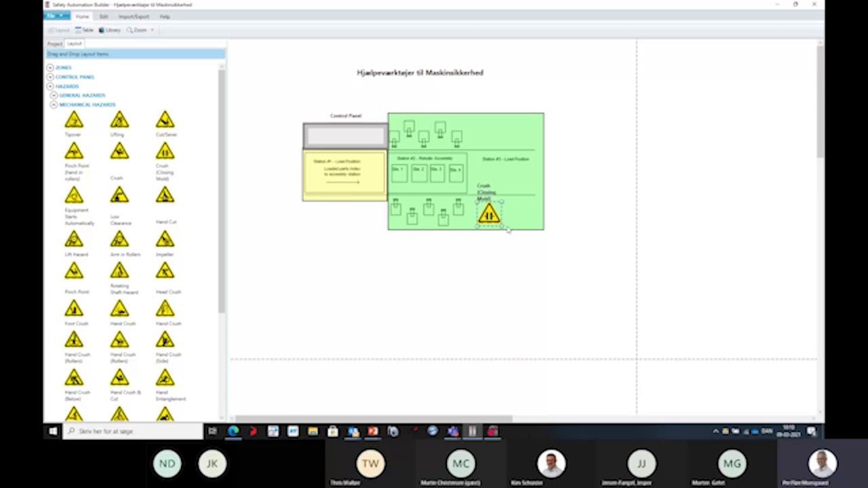Image resolution: width=868 pixels, height=488 pixels.
Task: Select participant JK avatar
Action: (x=212, y=464)
